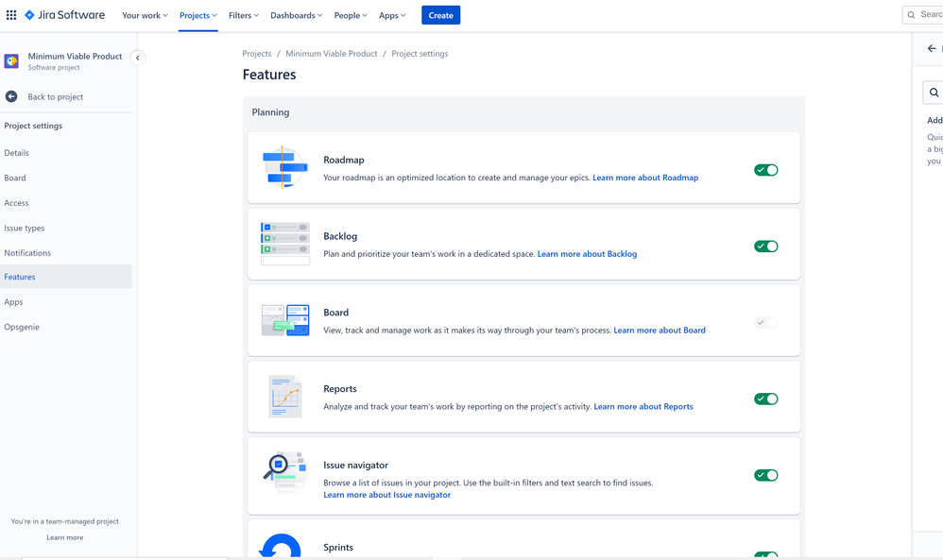Click the top Search input field
This screenshot has width=943, height=560.
pos(923,15)
